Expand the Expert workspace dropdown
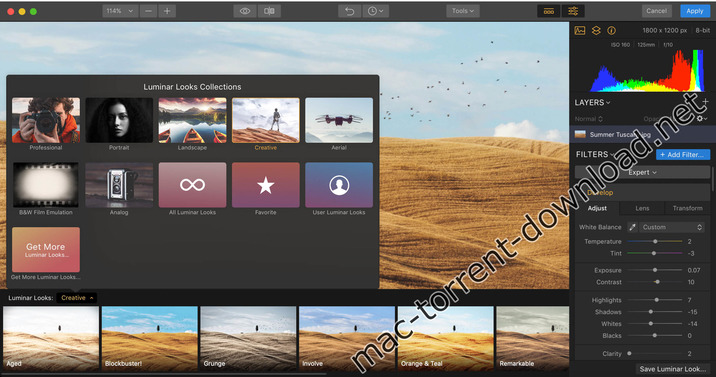Viewport: 716px width, 377px height. pos(642,173)
